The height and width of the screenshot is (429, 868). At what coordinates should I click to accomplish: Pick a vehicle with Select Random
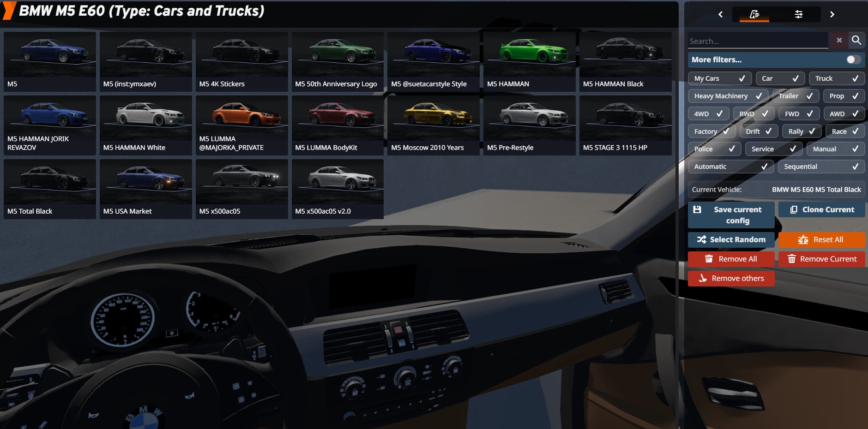[731, 240]
